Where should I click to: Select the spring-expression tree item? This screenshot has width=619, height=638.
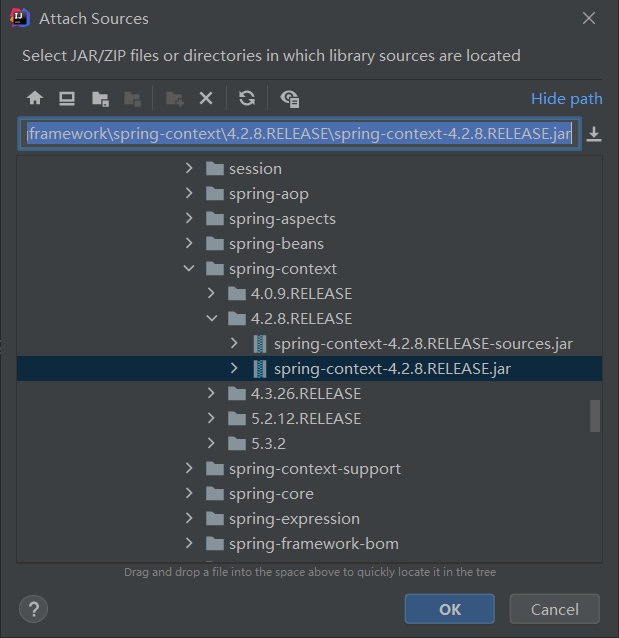click(294, 519)
